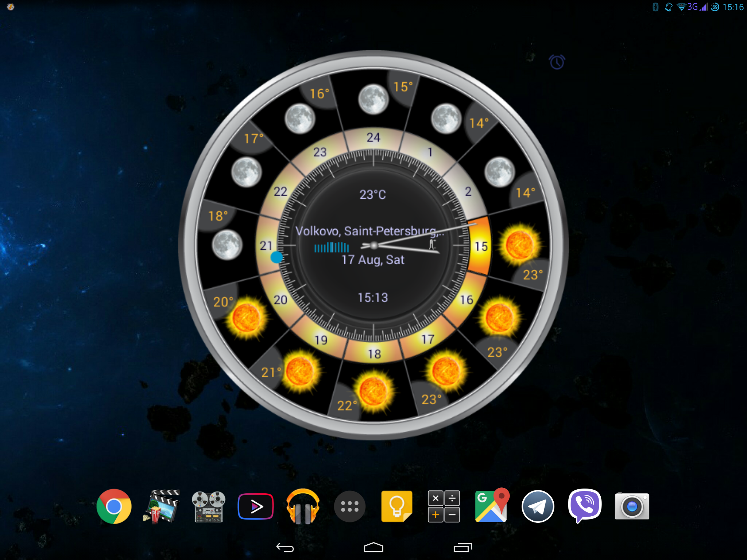The width and height of the screenshot is (747, 560).
Task: Open Telegram messenger
Action: click(x=538, y=506)
